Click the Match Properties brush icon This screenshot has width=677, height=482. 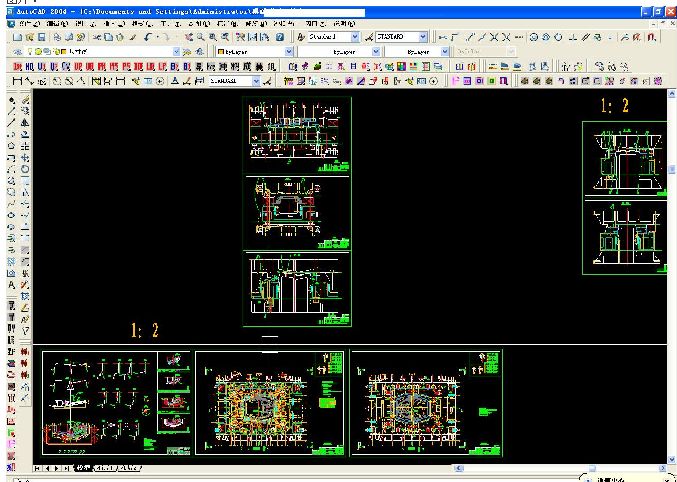(133, 38)
